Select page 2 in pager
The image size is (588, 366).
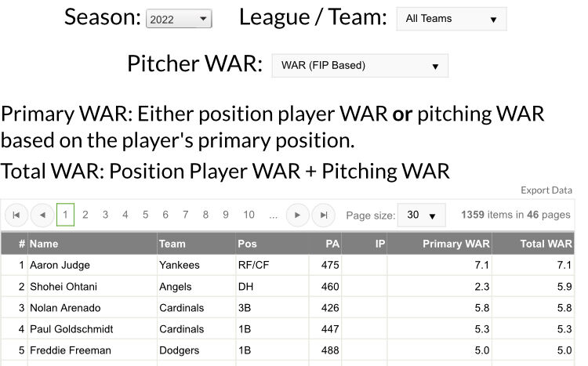tap(85, 215)
